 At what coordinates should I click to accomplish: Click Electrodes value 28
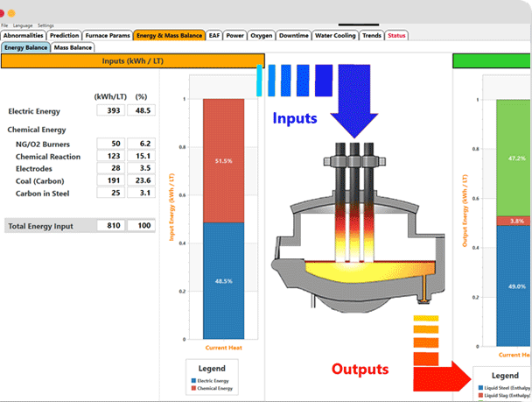tap(111, 168)
